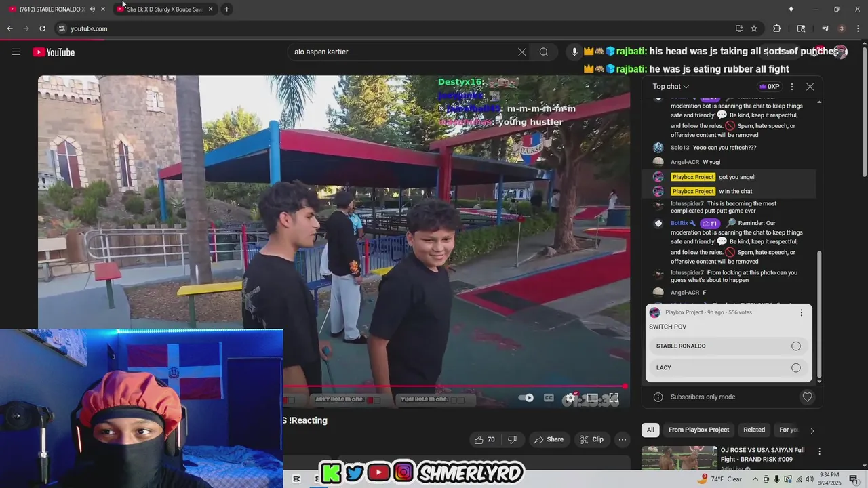Select the All filter chip
This screenshot has height=488, width=868.
(x=650, y=430)
